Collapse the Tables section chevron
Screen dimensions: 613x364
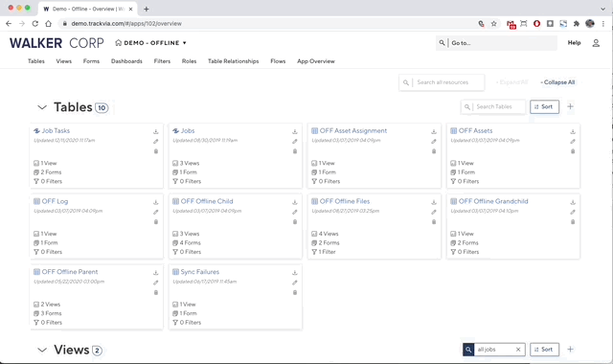[x=42, y=107]
